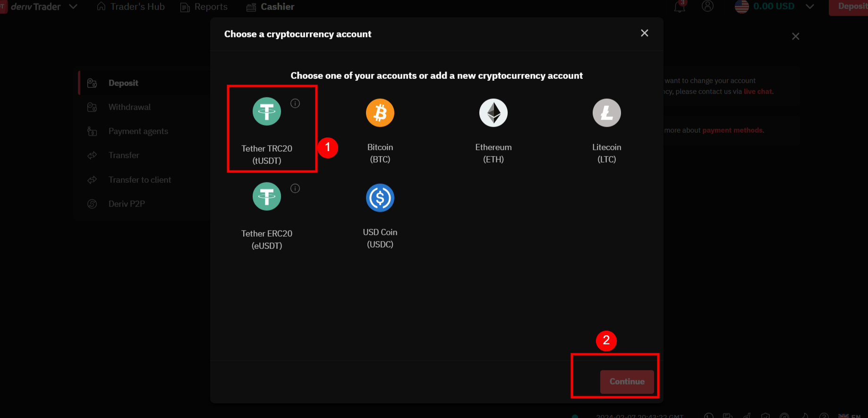Click the 0.00 USD balance text
The width and height of the screenshot is (868, 418).
point(774,6)
